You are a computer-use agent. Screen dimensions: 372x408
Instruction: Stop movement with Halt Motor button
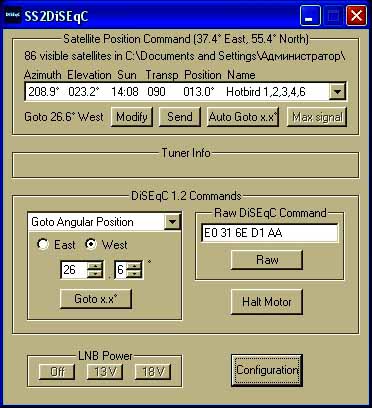[x=267, y=302]
